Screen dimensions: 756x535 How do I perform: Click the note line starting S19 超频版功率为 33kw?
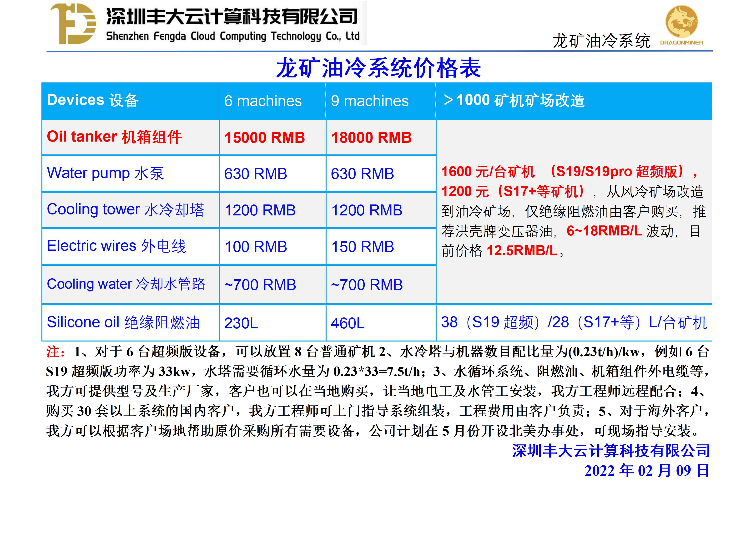[x=378, y=372]
